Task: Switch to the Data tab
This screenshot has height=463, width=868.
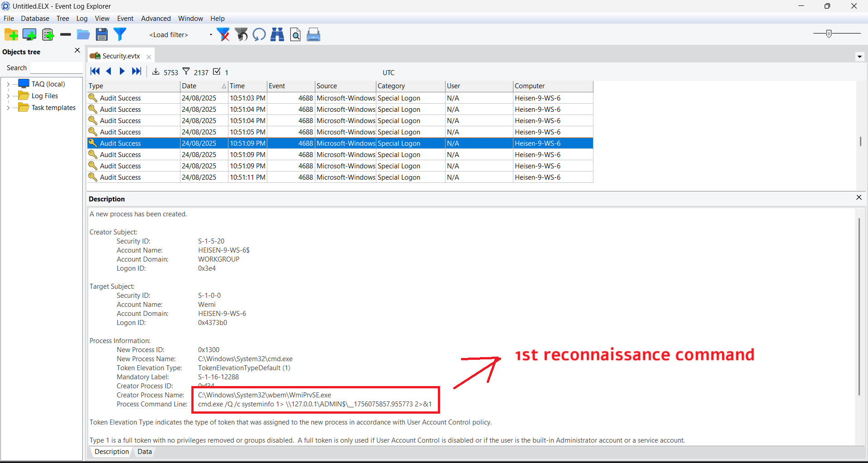Action: click(x=144, y=452)
